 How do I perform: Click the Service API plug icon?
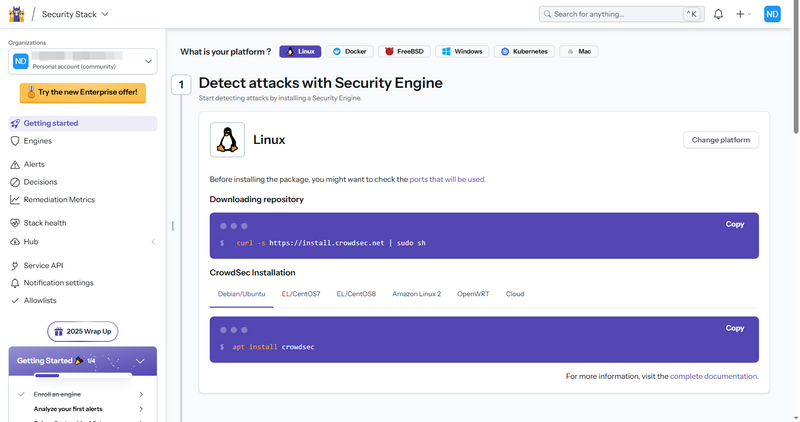tap(15, 265)
